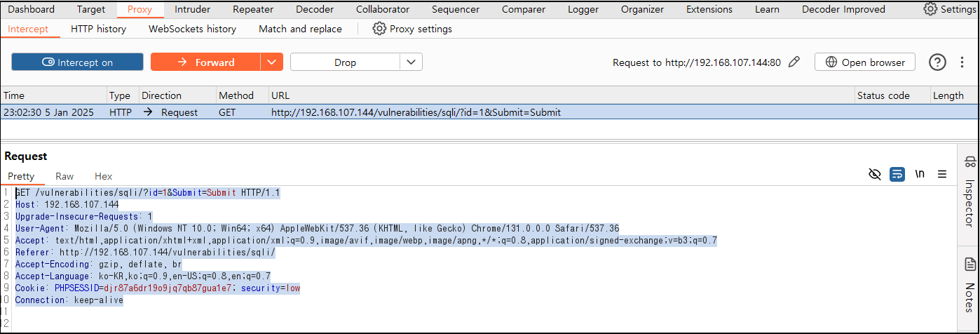Click the Referer header line
The width and height of the screenshot is (980, 334).
pyautogui.click(x=145, y=252)
